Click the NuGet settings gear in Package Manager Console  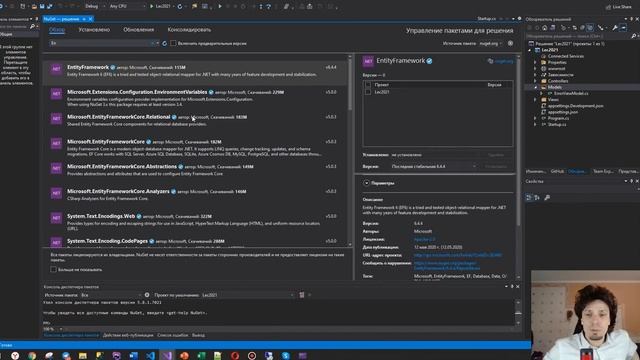147,295
